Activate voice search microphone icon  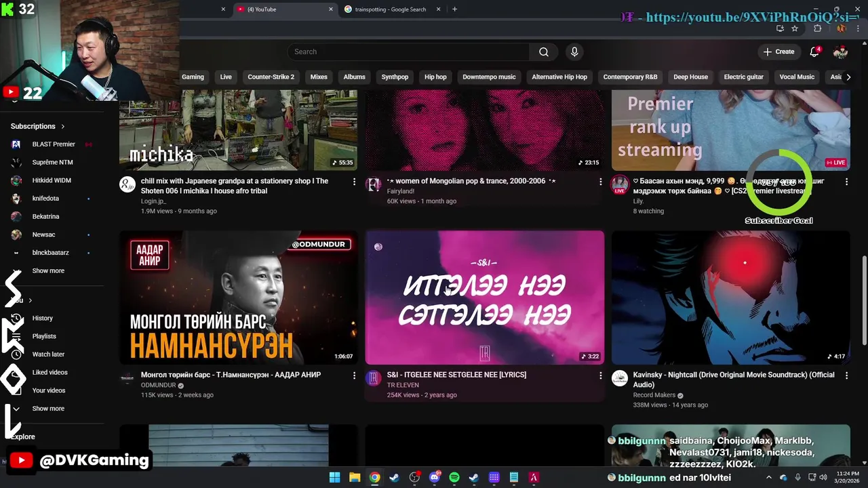[574, 52]
